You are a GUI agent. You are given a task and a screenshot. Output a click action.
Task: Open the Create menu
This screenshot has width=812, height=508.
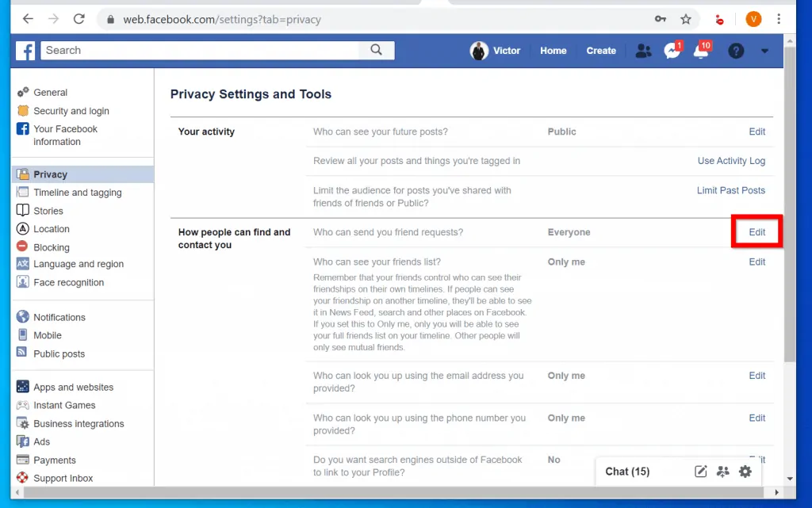pyautogui.click(x=601, y=51)
